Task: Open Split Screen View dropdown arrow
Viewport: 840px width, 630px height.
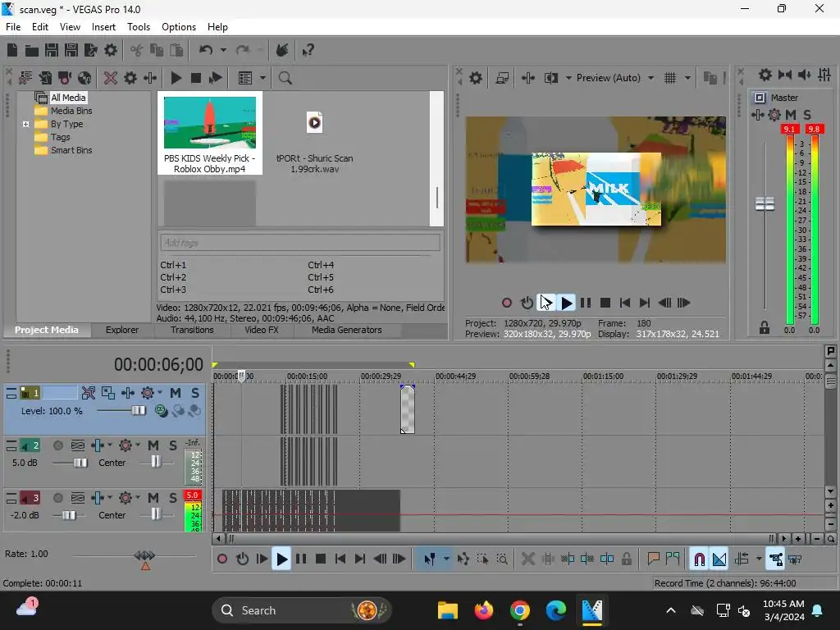Action: click(568, 78)
